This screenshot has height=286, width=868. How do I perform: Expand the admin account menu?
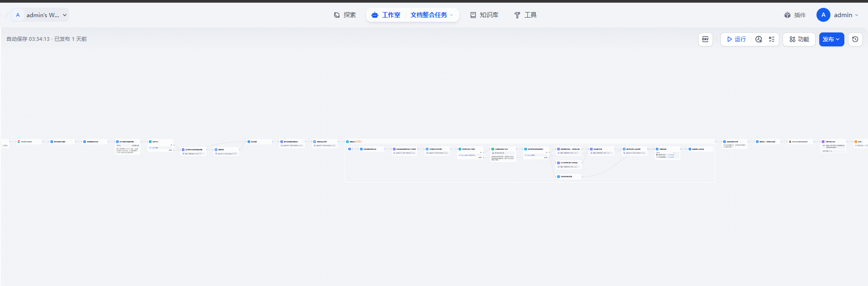pos(846,15)
